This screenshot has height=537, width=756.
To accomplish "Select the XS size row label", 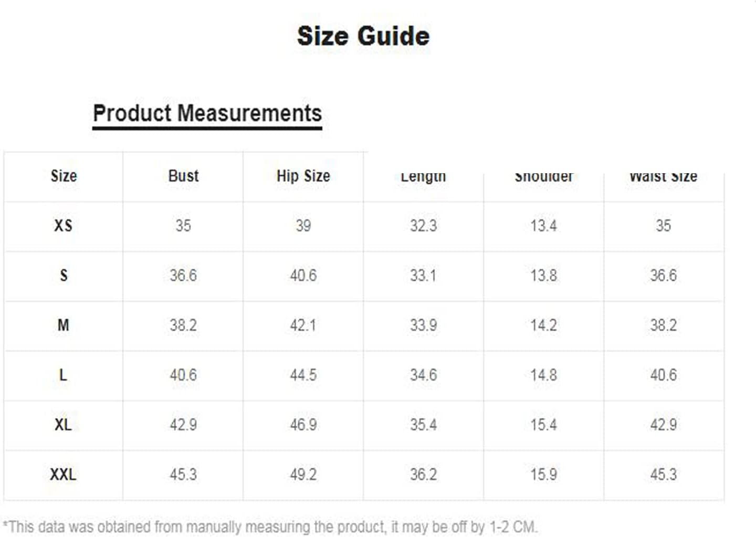I will [x=63, y=226].
